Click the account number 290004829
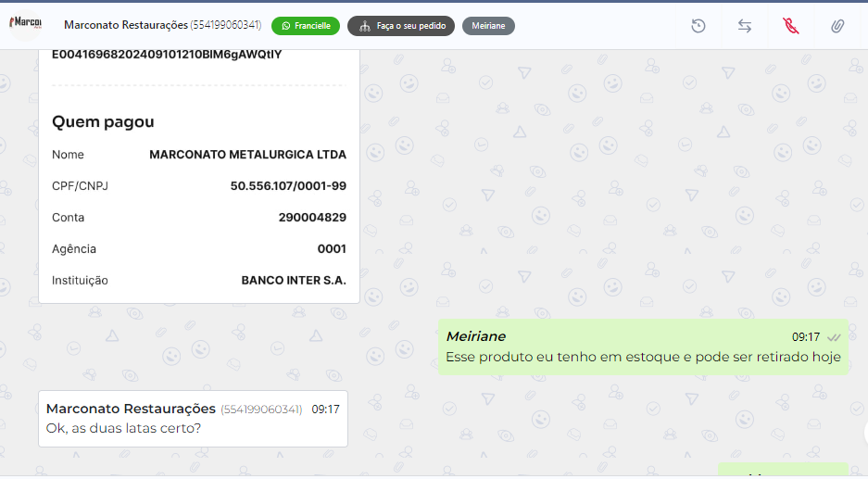Viewport: 868px width, 479px height. (312, 218)
